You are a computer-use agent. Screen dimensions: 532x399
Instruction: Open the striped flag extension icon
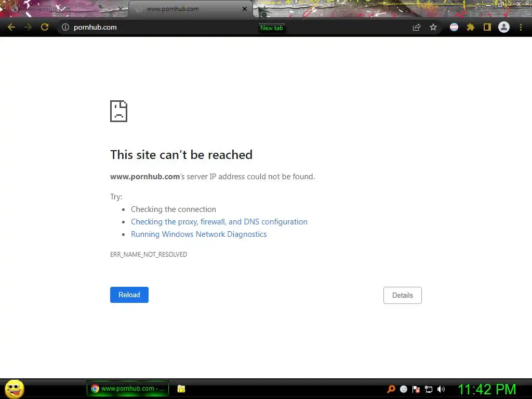pyautogui.click(x=454, y=27)
